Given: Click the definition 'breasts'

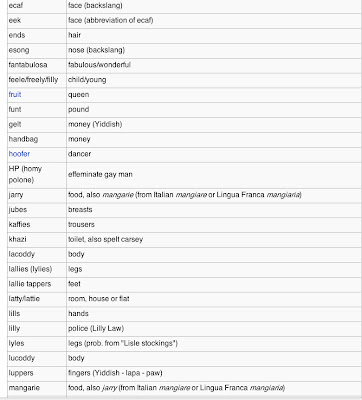Looking at the screenshot, I should tap(80, 210).
